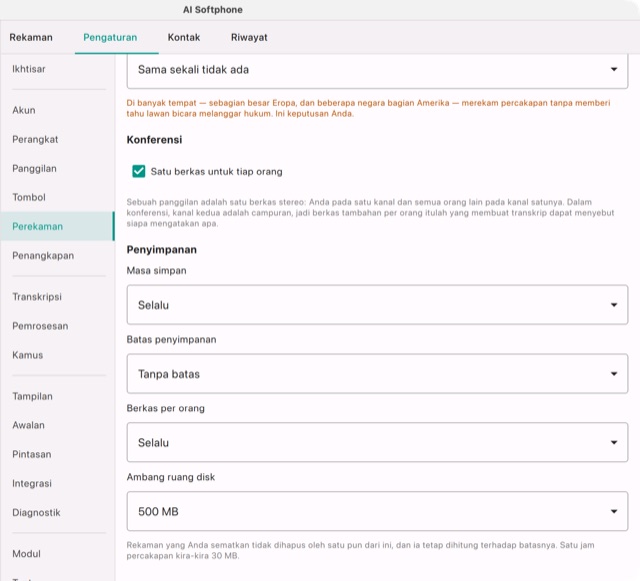Switch to the Rekaman tab
Image resolution: width=640 pixels, height=581 pixels.
click(31, 38)
